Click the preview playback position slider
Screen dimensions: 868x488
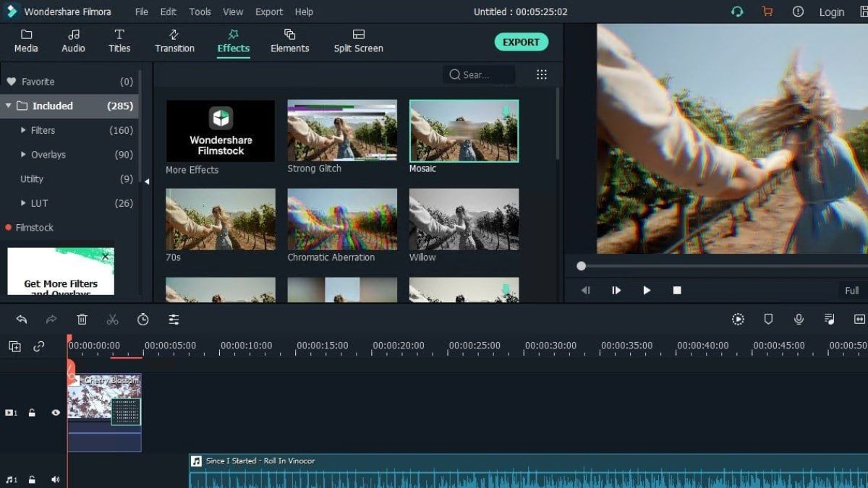coord(581,266)
